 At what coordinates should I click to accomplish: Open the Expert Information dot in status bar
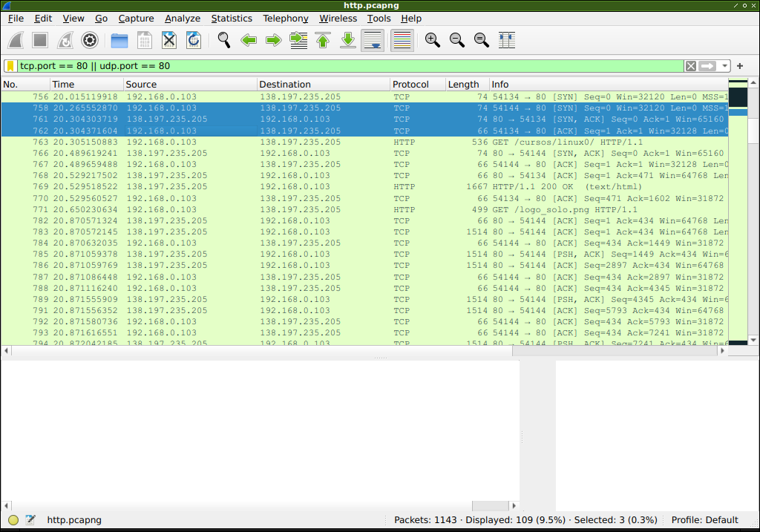click(13, 520)
